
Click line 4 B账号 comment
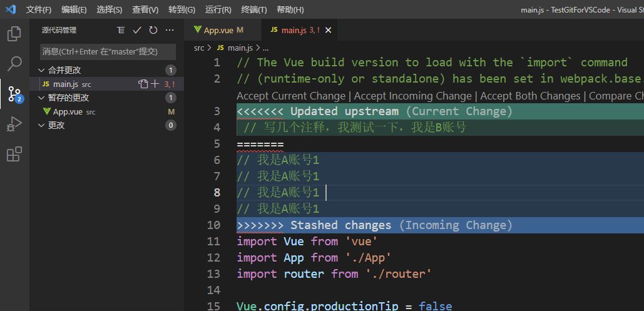(355, 128)
